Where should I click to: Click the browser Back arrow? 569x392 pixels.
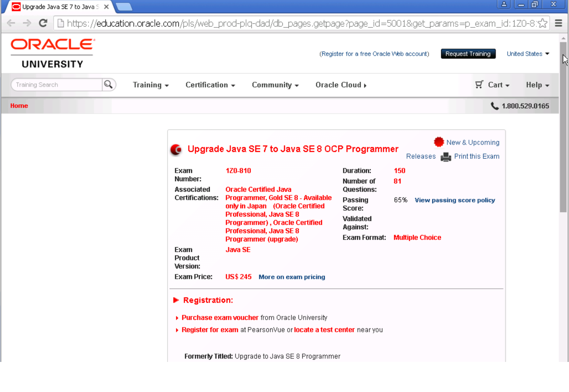point(11,23)
